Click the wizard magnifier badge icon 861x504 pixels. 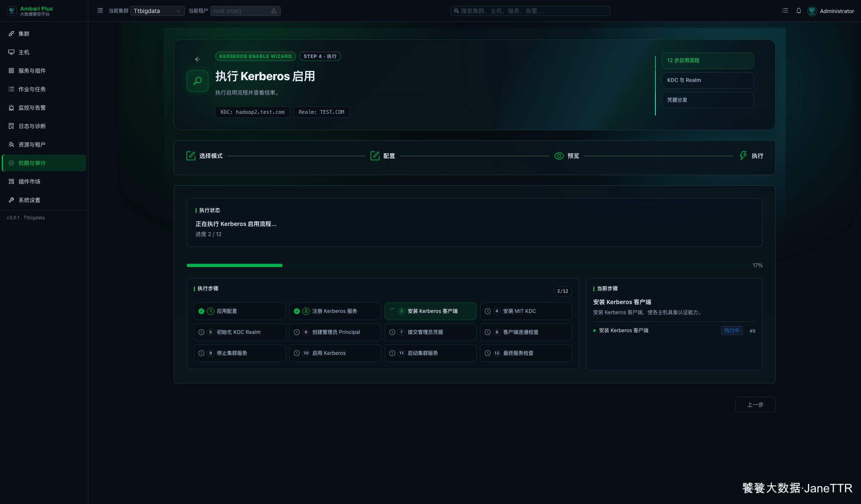(x=198, y=81)
